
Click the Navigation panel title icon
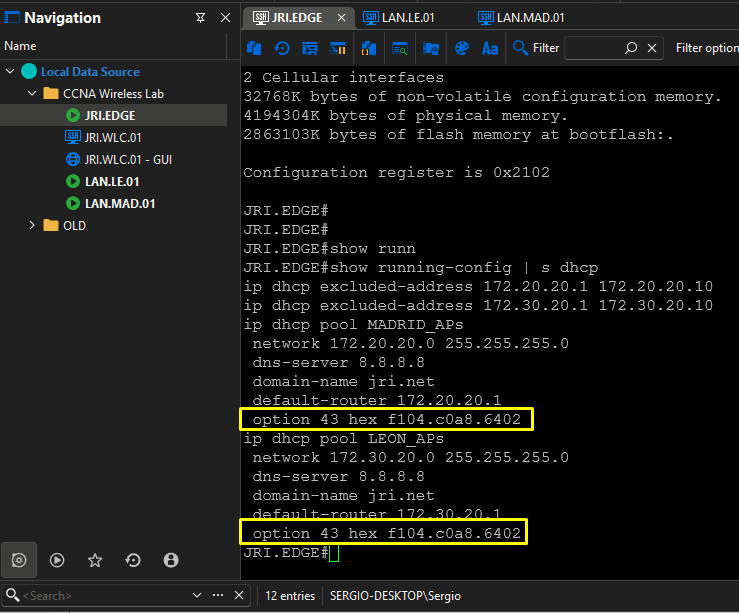pos(12,18)
